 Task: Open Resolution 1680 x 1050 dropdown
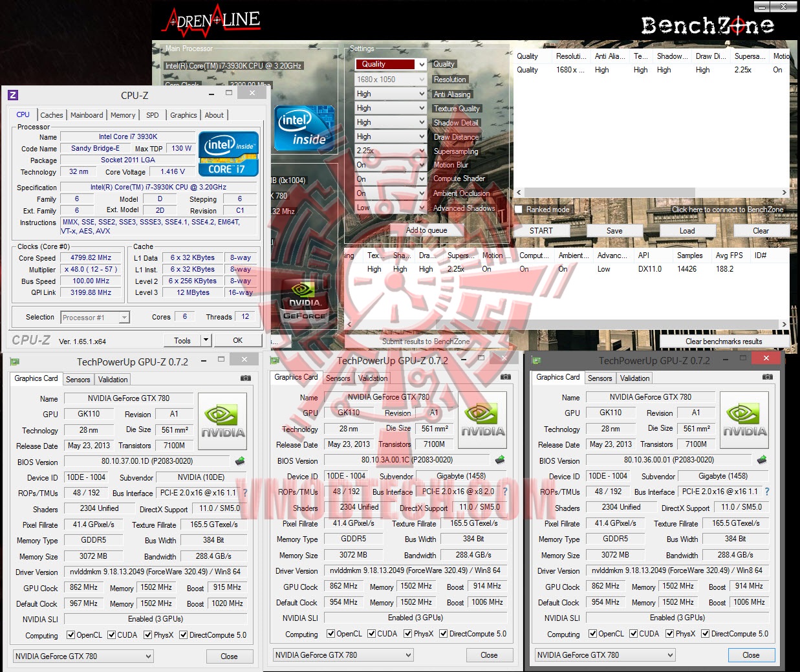pos(391,80)
